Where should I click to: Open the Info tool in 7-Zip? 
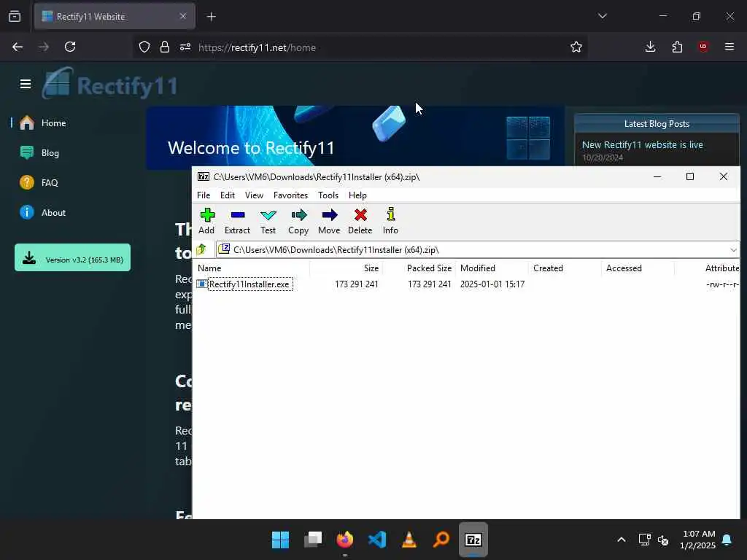coord(391,221)
